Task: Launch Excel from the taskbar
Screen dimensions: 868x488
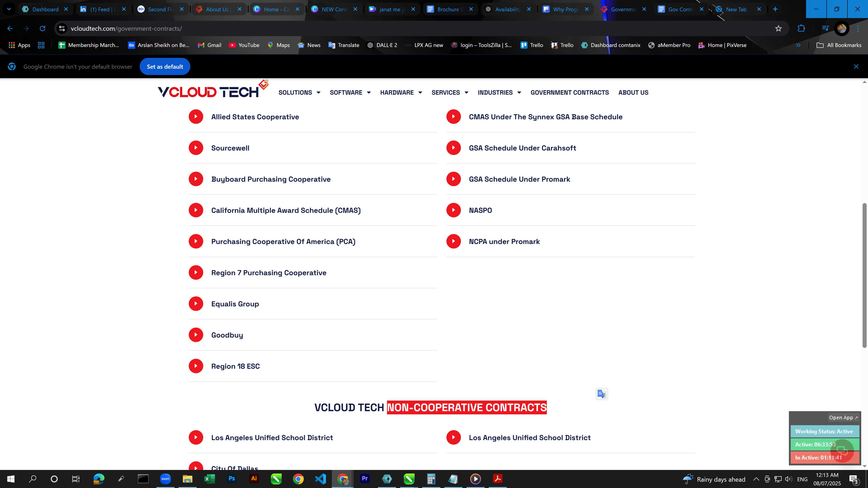Action: pyautogui.click(x=210, y=479)
